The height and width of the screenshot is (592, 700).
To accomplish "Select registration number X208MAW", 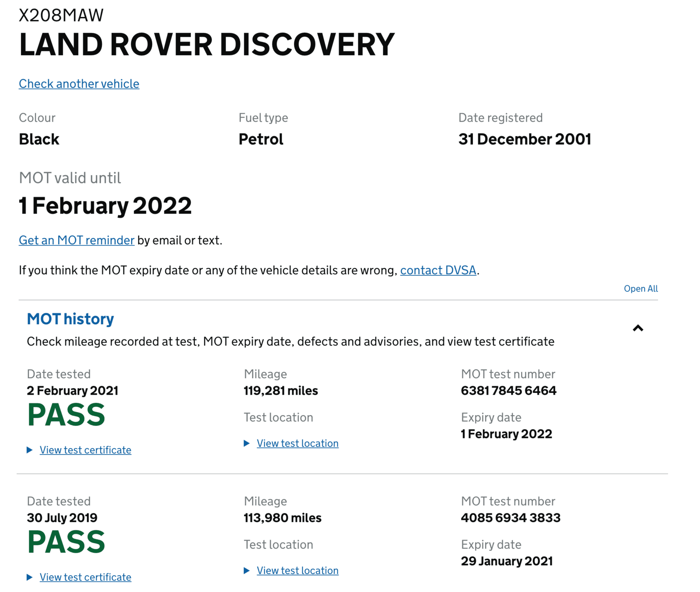I will point(61,15).
